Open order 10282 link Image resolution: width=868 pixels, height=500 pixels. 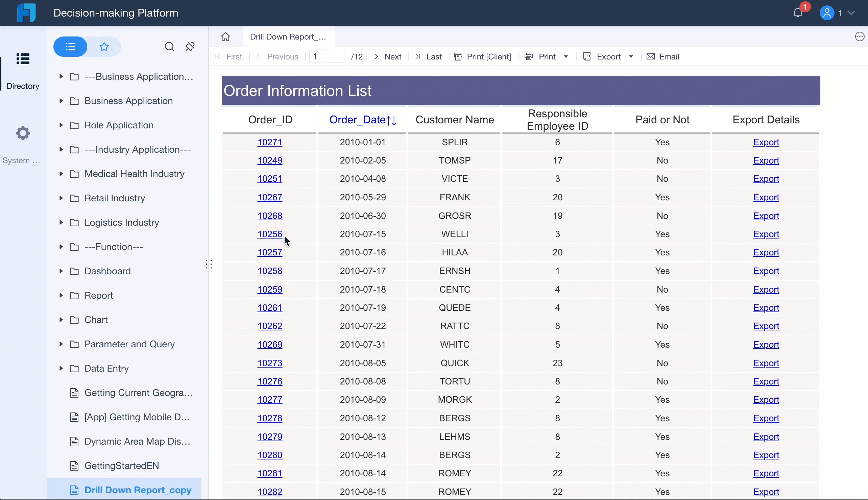click(270, 492)
